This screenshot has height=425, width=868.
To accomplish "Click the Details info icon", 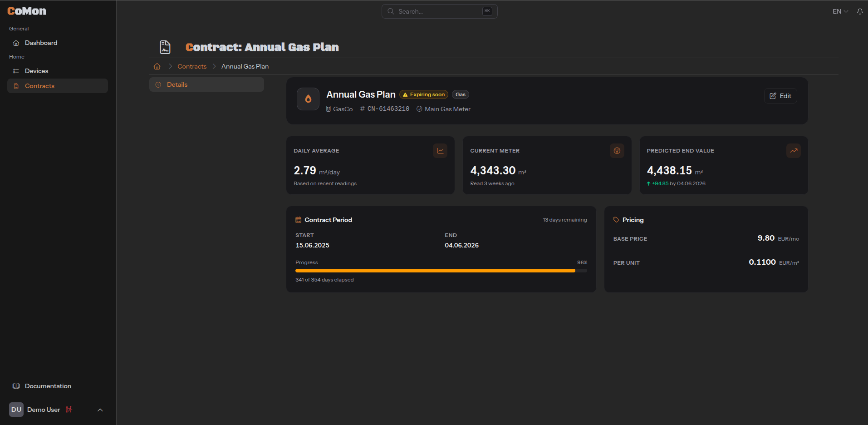I will click(158, 84).
